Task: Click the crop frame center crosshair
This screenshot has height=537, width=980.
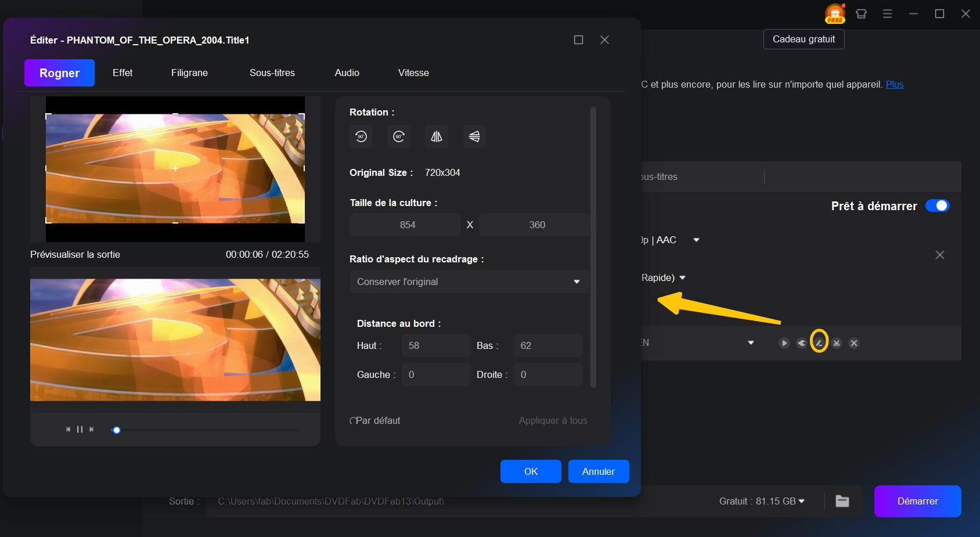Action: point(175,168)
